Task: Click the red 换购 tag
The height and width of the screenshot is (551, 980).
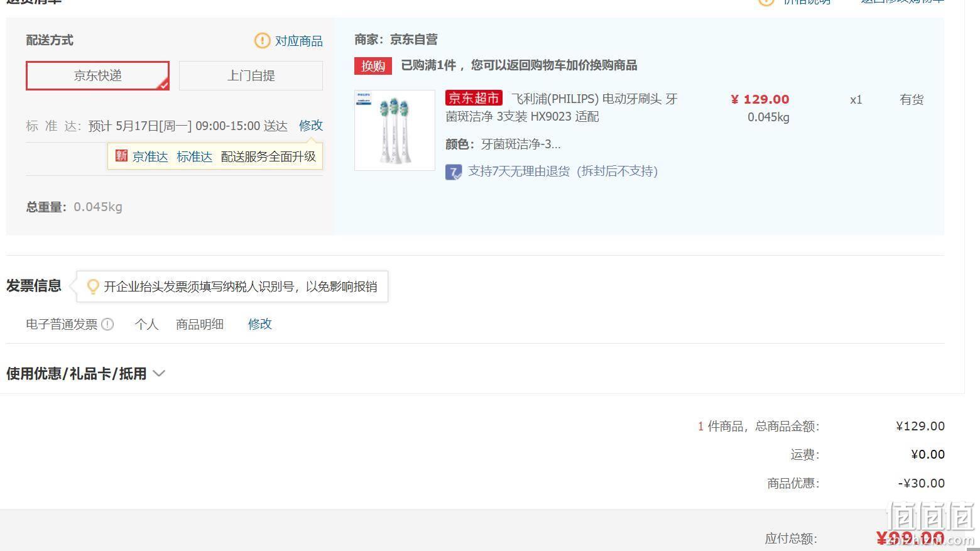Action: point(373,66)
